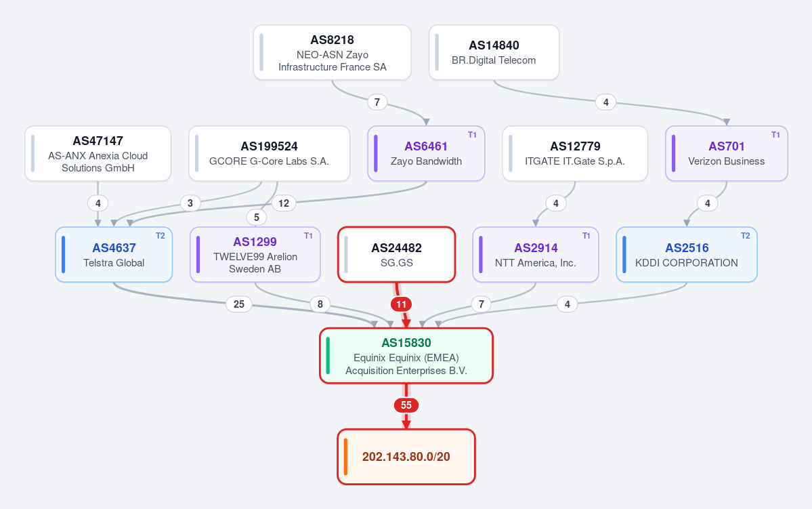
Task: Click the red 55 edge label
Action: click(406, 405)
